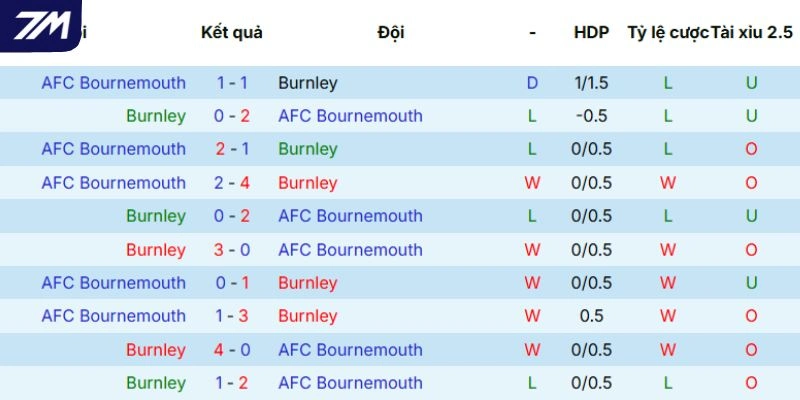
Task: Select away team Burnley in the 2 - 4 row
Action: click(308, 183)
